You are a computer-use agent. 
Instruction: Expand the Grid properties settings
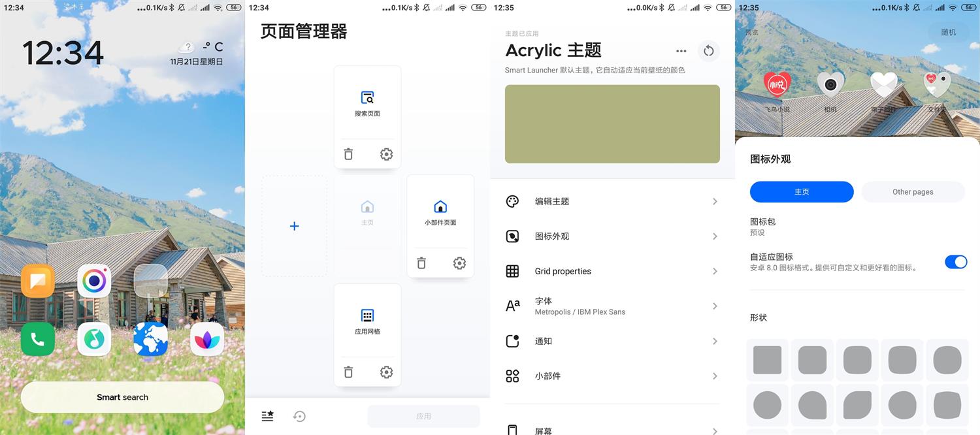tap(611, 271)
